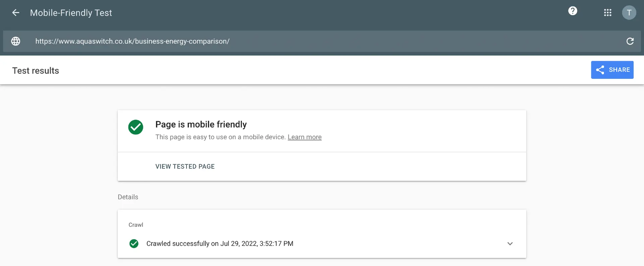This screenshot has width=644, height=266.
Task: Click the 'Crawl' section label
Action: click(136, 225)
